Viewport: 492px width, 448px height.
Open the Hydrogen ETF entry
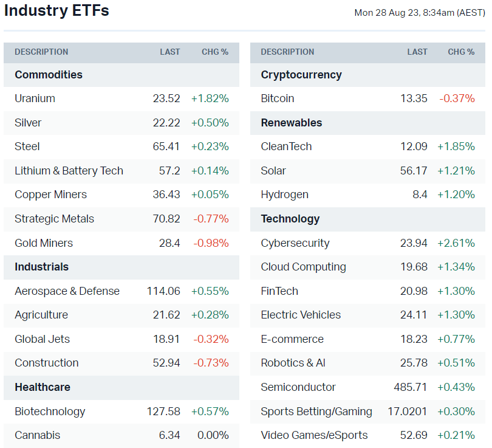click(284, 195)
